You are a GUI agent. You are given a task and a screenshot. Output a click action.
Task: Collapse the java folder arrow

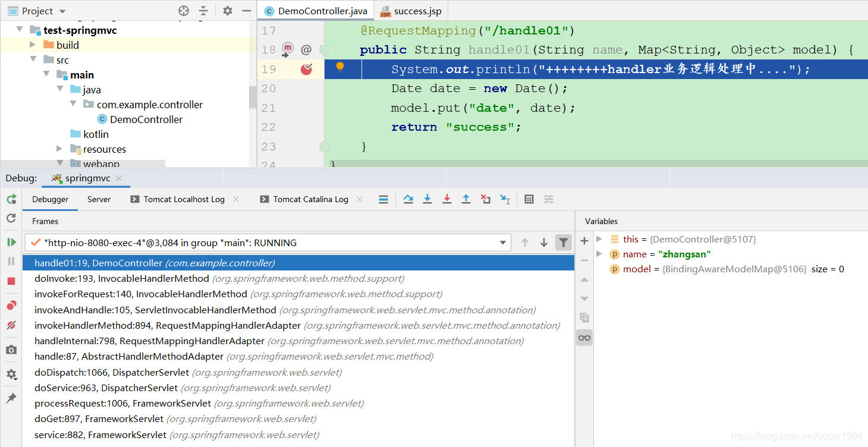point(59,89)
